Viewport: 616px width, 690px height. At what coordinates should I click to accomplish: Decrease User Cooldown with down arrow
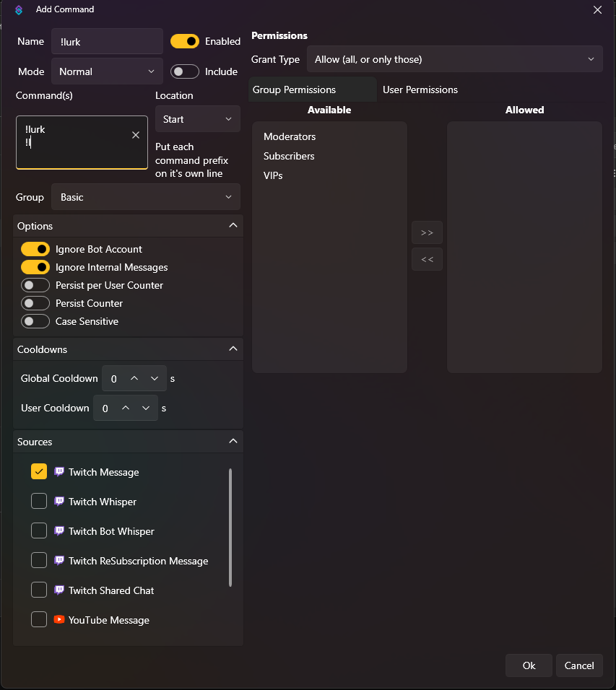tap(146, 409)
